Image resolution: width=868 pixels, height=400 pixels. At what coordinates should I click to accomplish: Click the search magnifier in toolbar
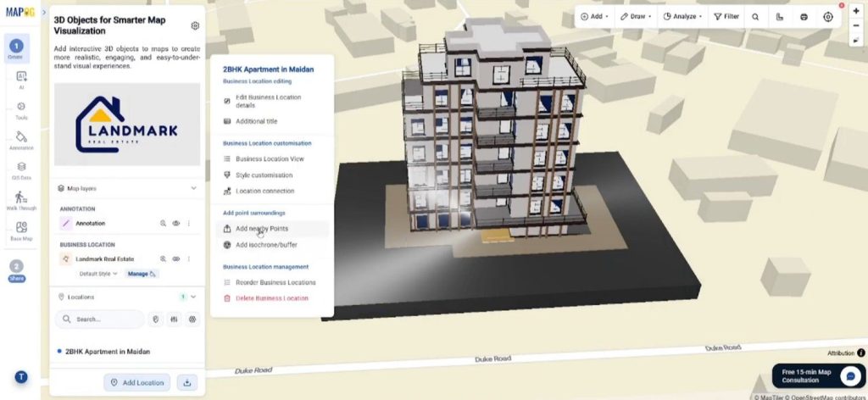coord(755,17)
